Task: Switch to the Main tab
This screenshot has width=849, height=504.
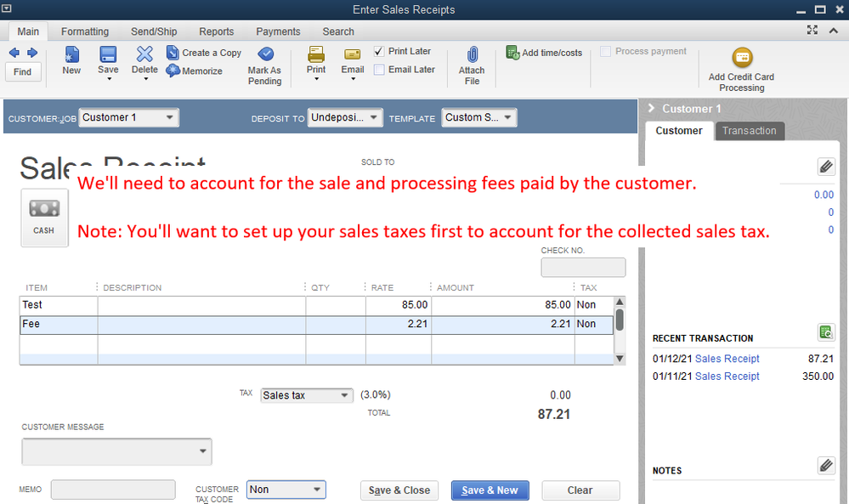Action: 28,31
